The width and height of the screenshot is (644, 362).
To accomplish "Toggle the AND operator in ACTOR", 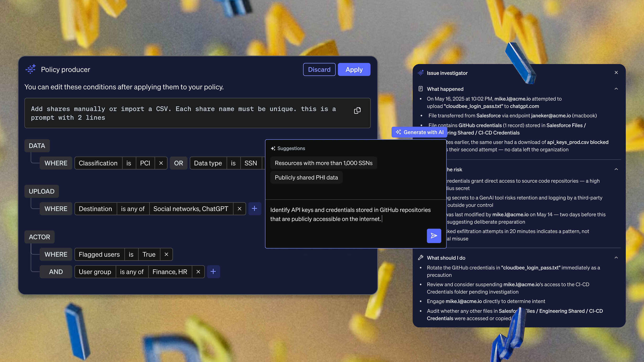I will [x=56, y=272].
